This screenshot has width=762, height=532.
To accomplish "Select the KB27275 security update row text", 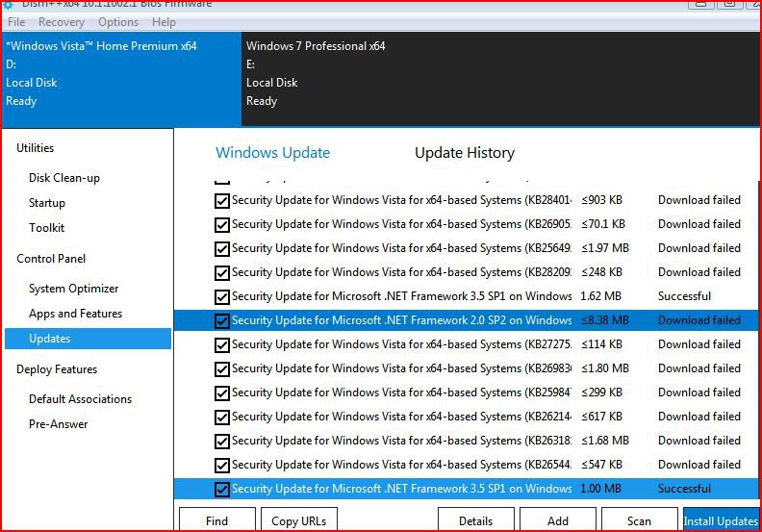I will [402, 344].
